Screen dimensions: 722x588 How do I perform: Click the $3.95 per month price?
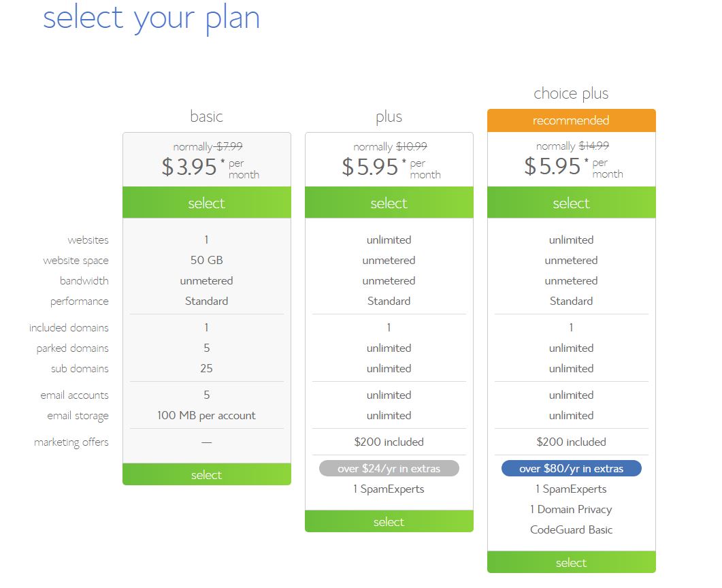(189, 167)
